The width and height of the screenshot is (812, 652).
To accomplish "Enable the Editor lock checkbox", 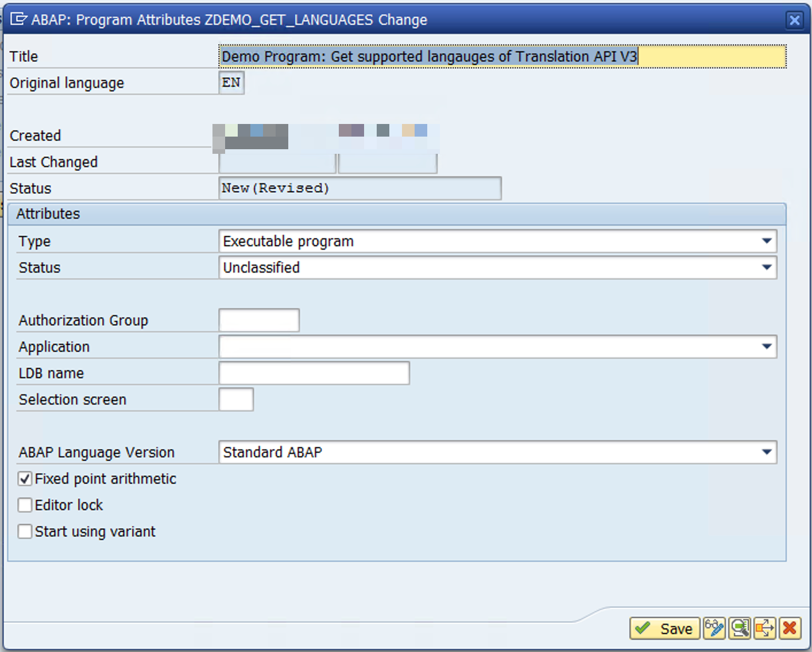I will (x=25, y=505).
